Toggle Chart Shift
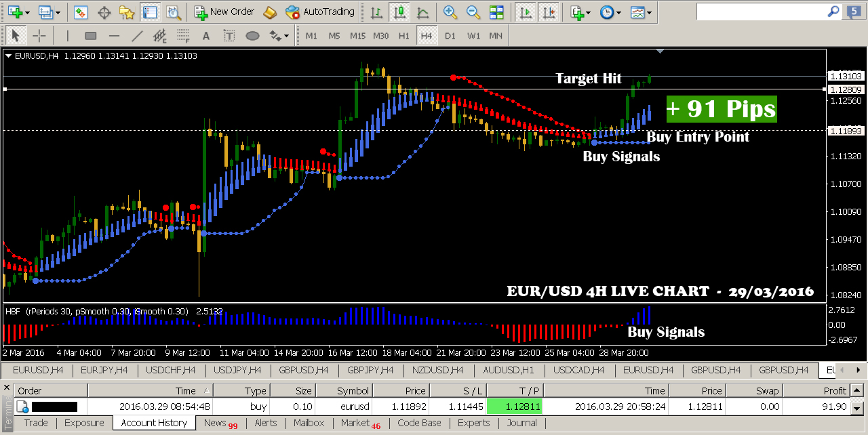The height and width of the screenshot is (435, 868). coord(550,12)
